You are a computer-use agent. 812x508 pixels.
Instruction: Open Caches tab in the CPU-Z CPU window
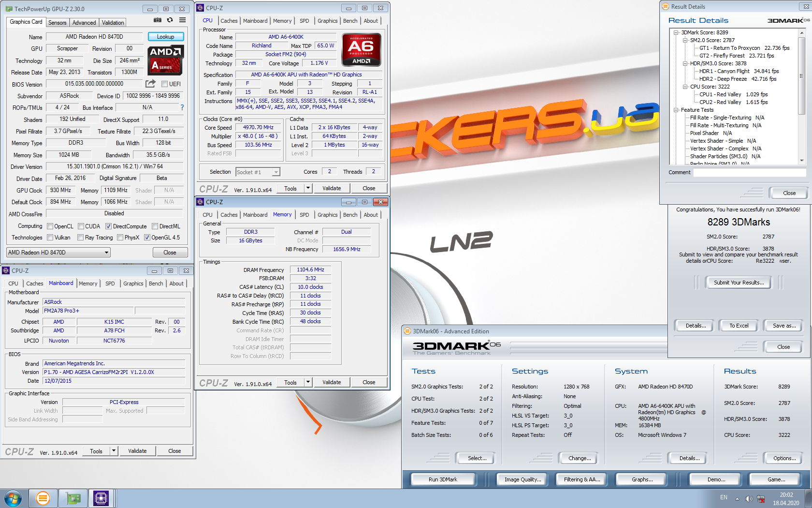click(229, 21)
